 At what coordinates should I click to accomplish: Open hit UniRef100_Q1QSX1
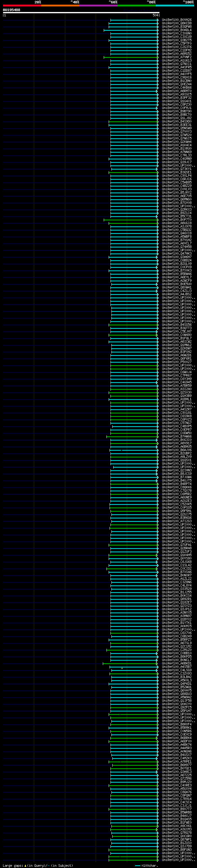(176, 460)
